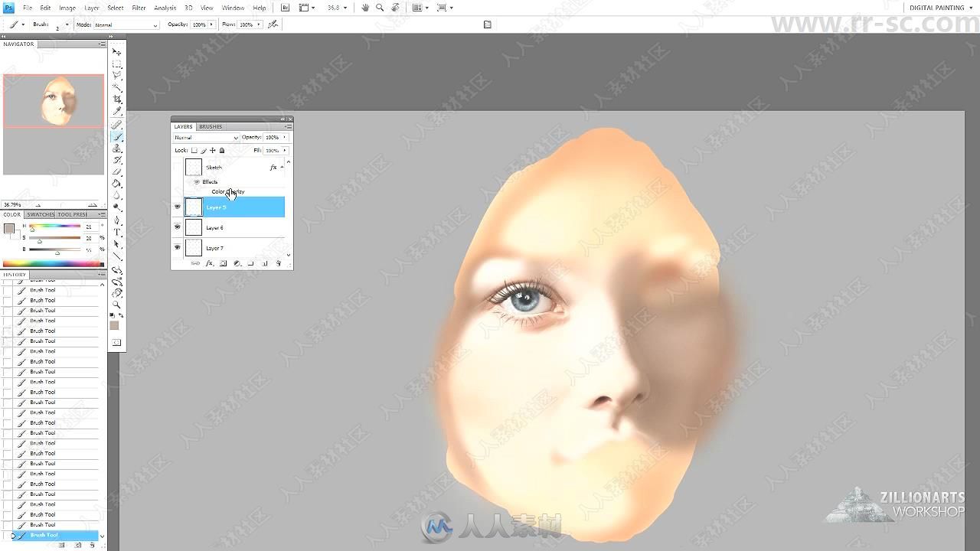Select the Move tool
980x551 pixels.
click(117, 51)
